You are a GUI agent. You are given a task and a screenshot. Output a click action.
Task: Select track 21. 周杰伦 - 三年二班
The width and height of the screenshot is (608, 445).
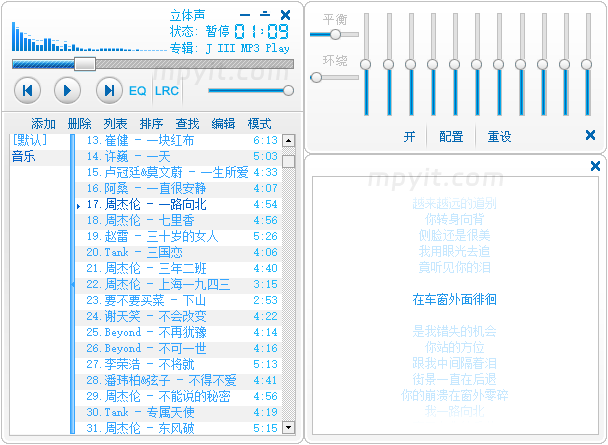[x=178, y=268]
